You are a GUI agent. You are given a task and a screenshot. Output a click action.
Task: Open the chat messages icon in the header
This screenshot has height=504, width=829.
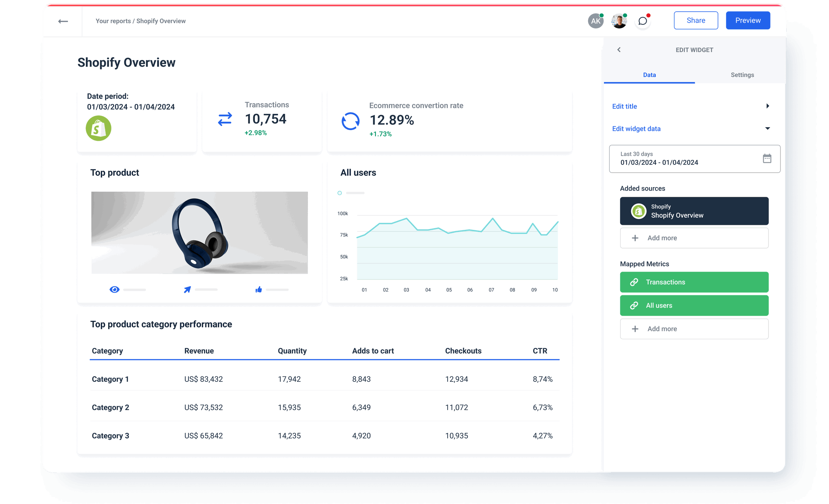pos(643,21)
